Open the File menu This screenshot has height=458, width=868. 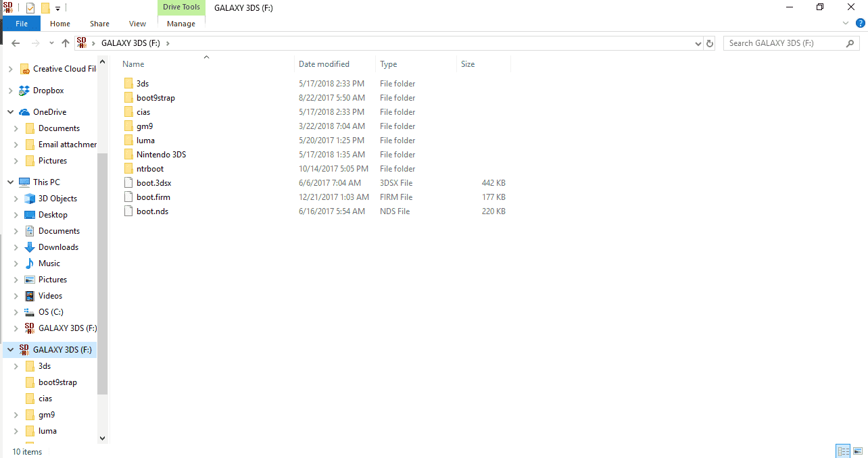click(x=21, y=24)
